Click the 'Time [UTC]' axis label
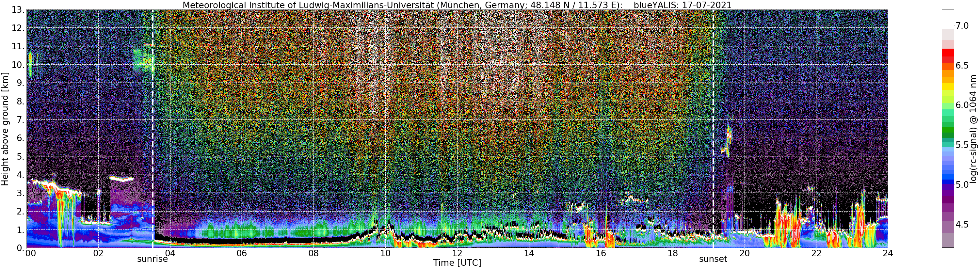 [x=457, y=263]
